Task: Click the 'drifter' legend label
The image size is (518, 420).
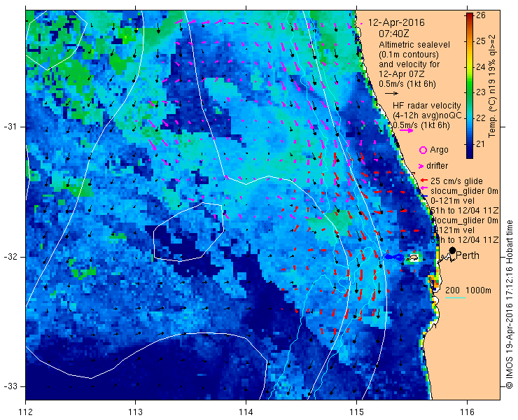Action: pos(437,166)
